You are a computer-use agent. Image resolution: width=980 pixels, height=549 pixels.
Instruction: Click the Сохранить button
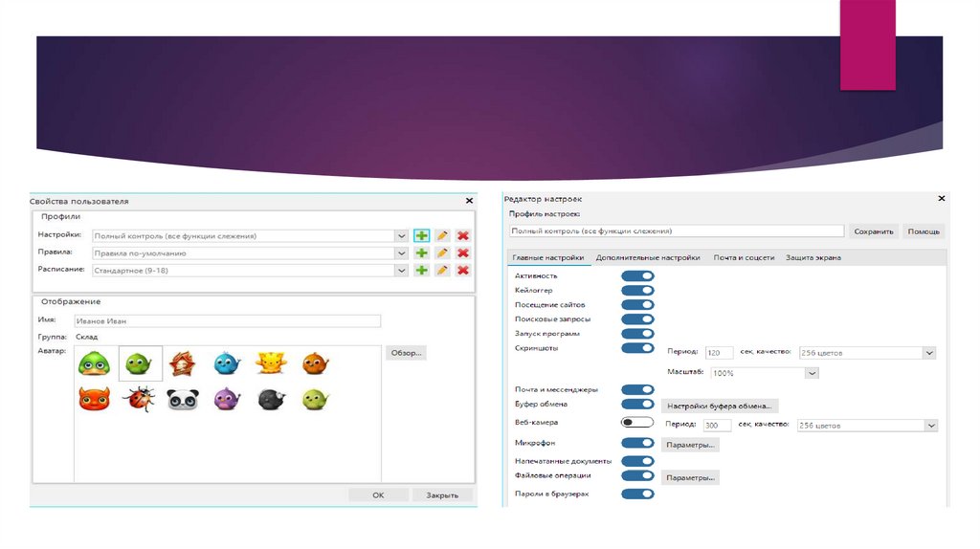pos(874,231)
